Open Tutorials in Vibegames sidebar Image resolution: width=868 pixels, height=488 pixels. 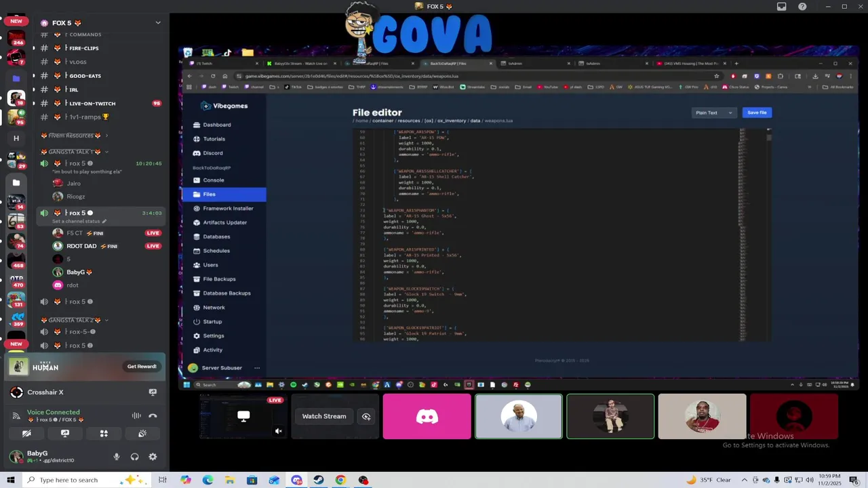click(214, 139)
